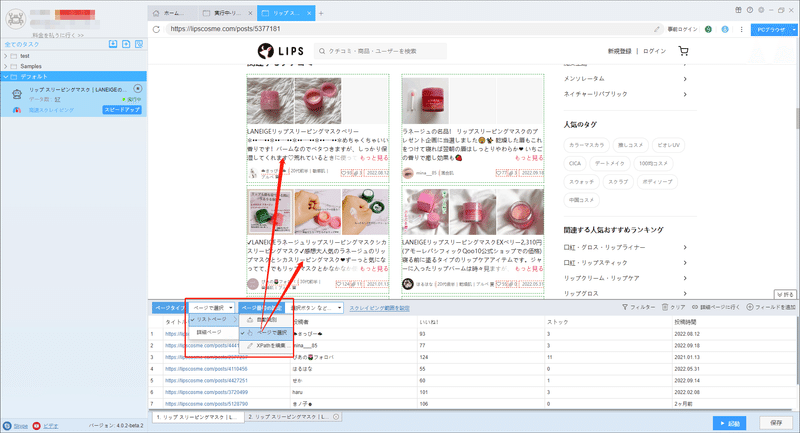Click the クリア clear button
Image resolution: width=800 pixels, height=433 pixels.
click(x=673, y=307)
